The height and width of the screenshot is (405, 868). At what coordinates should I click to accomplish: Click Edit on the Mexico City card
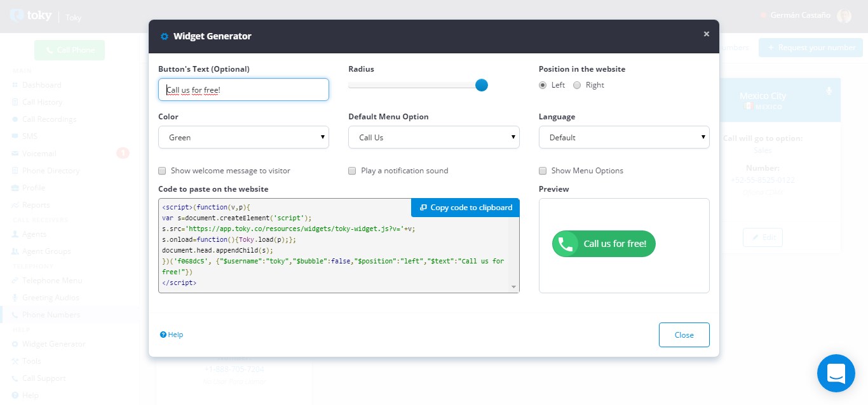[763, 237]
